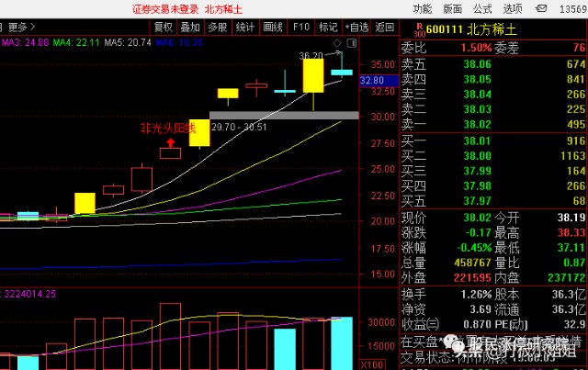Click 委比 value 1.50%
The image size is (588, 370).
coord(476,48)
